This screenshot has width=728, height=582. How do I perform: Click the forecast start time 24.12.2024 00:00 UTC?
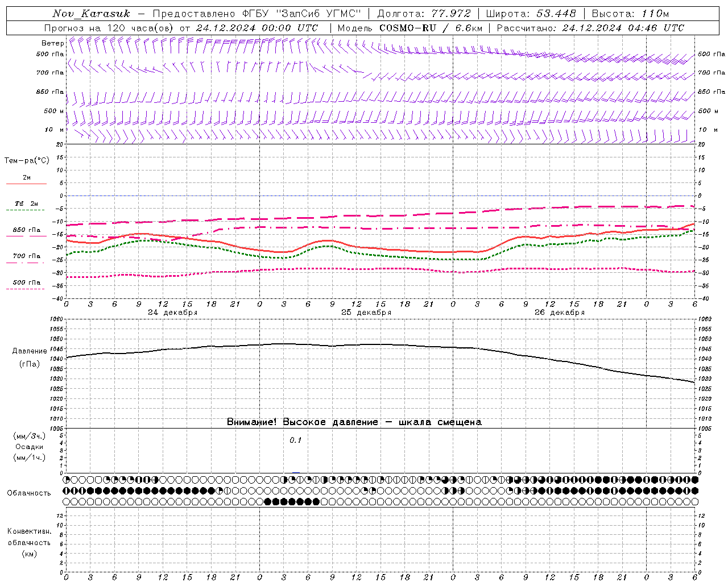point(257,28)
